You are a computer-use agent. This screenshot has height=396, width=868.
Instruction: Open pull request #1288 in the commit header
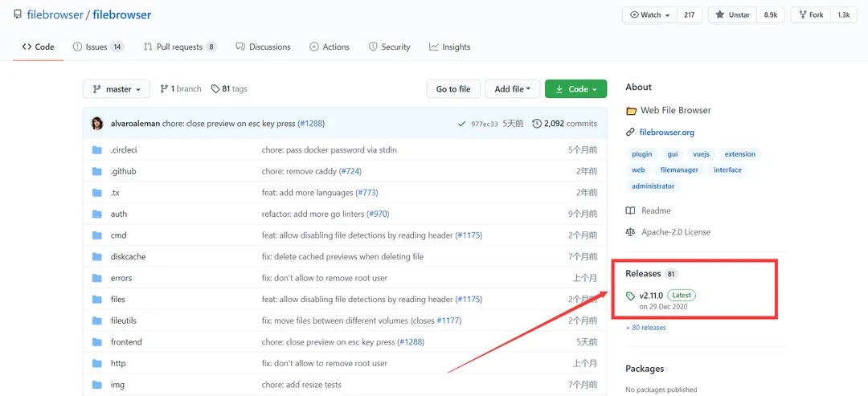pos(310,124)
